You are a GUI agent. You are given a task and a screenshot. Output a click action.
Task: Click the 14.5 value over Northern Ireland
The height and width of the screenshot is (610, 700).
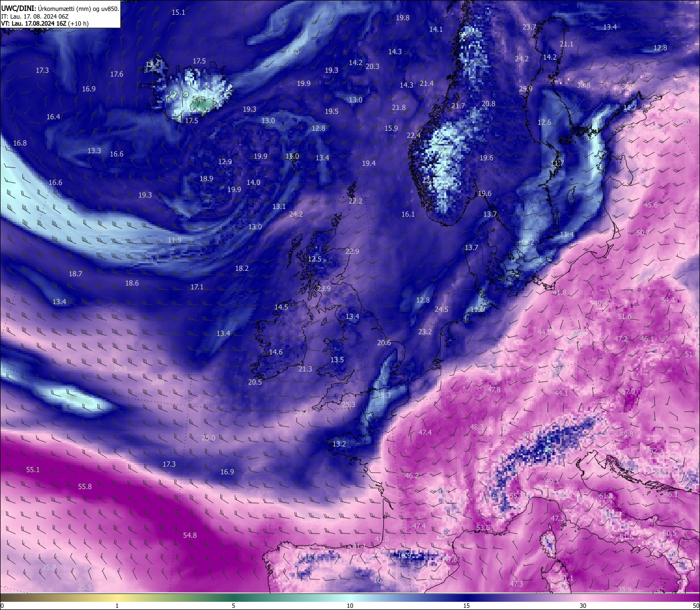click(x=281, y=307)
